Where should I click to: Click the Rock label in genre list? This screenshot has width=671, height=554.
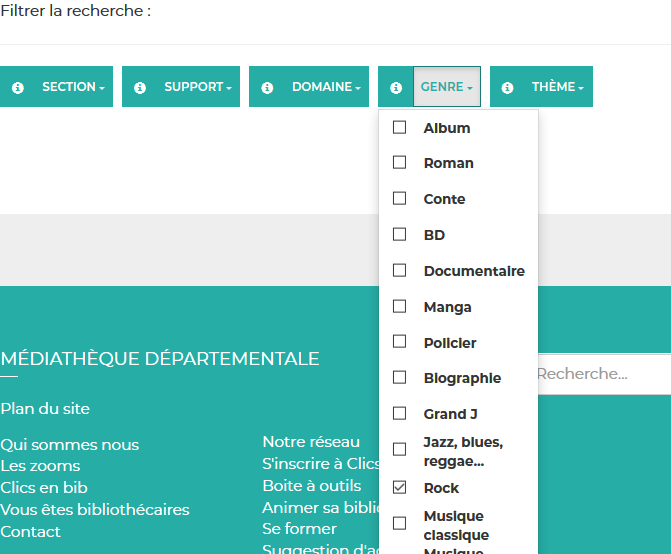(441, 488)
